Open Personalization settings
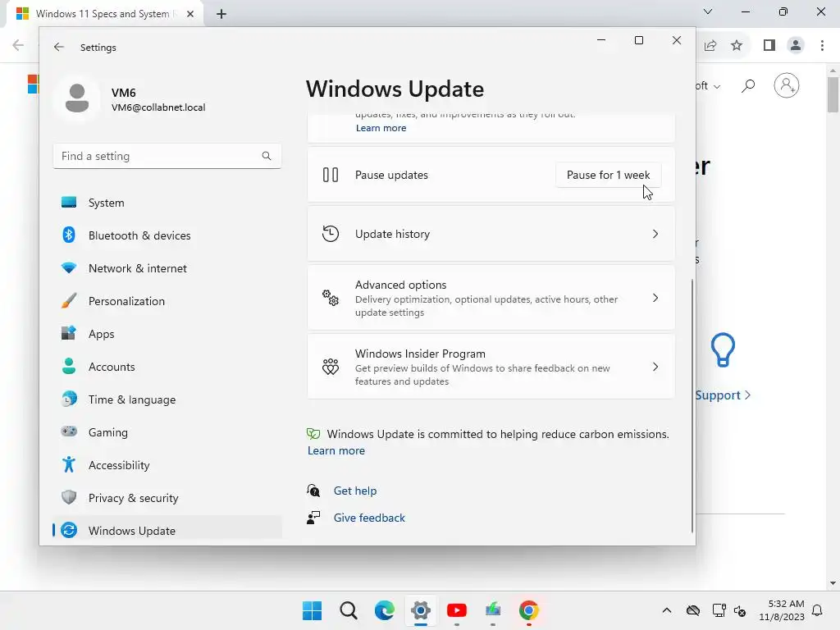 tap(167, 301)
